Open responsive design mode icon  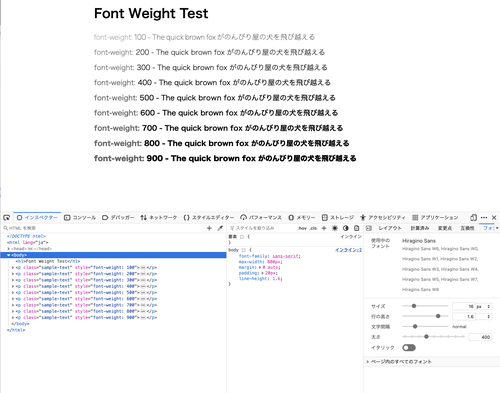473,218
